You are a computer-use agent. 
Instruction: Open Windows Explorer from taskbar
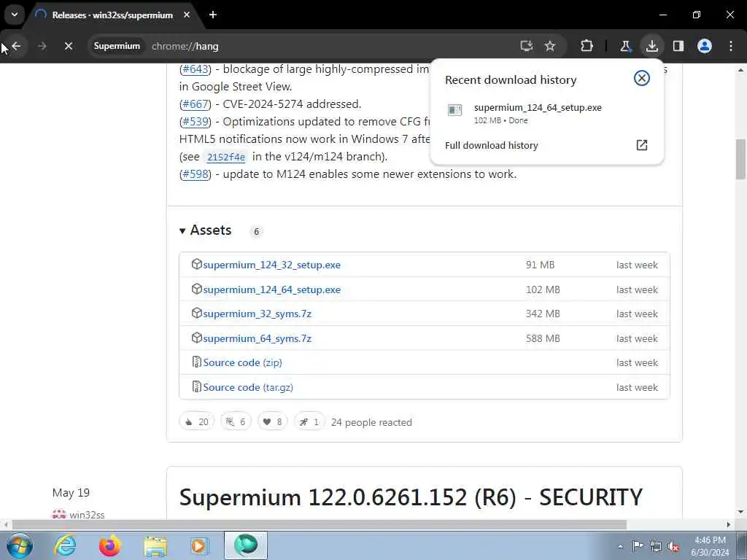[x=155, y=545]
